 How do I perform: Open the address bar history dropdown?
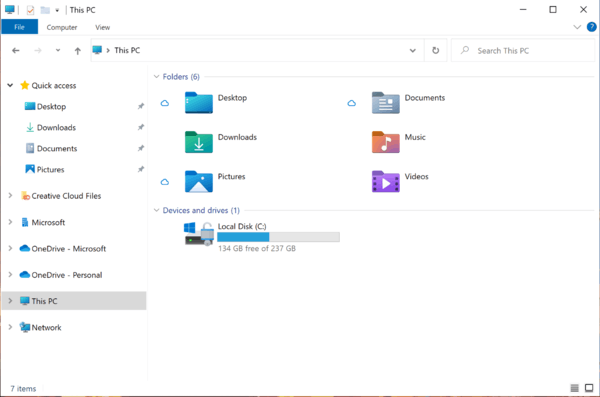pos(412,51)
